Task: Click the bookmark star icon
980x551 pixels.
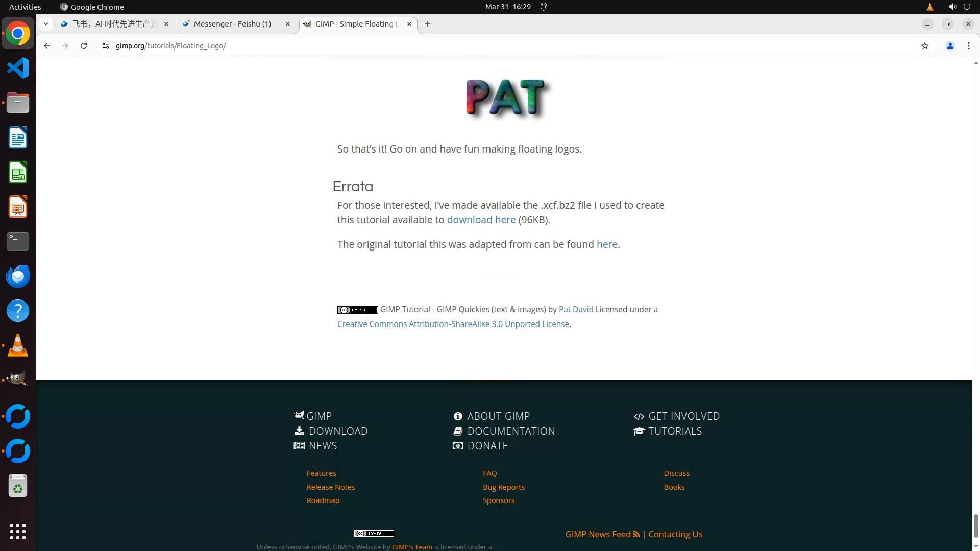Action: tap(924, 46)
